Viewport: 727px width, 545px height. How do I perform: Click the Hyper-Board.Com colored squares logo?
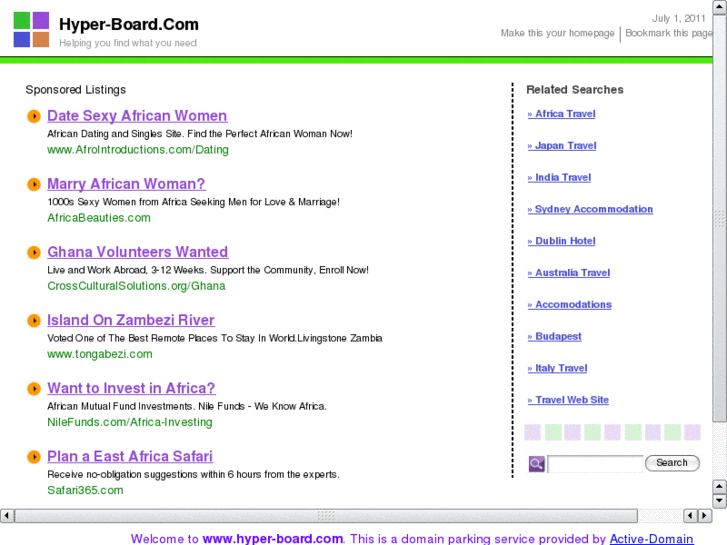pos(31,29)
